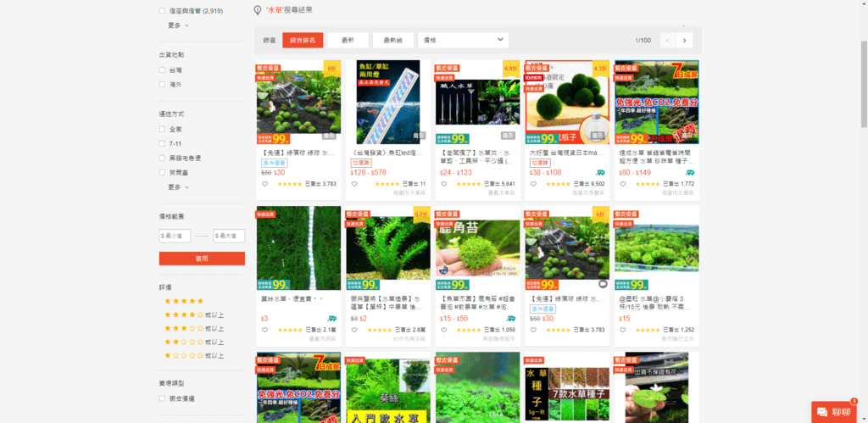Favorite the $3 moss item sold 2.1萬
Screen dimensions: 868x423
coord(264,330)
